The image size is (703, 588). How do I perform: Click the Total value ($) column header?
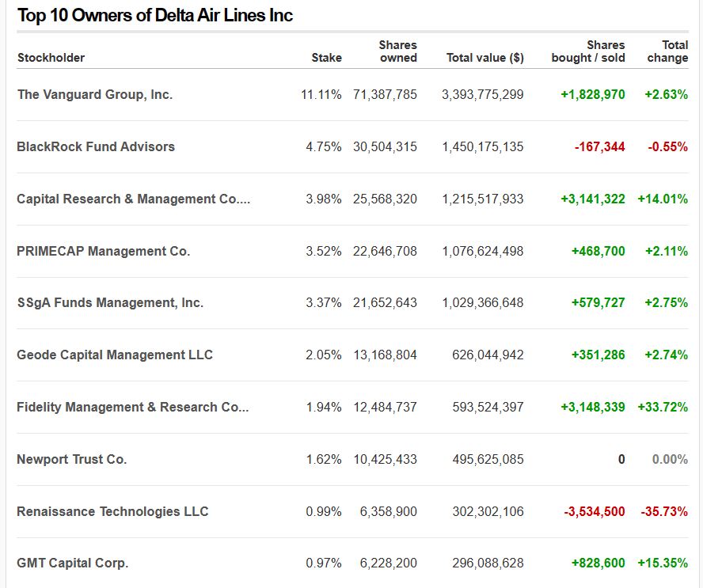(x=484, y=58)
